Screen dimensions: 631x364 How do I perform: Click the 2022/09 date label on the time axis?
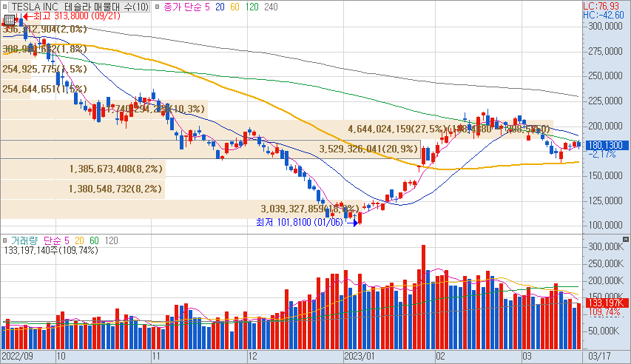click(17, 357)
